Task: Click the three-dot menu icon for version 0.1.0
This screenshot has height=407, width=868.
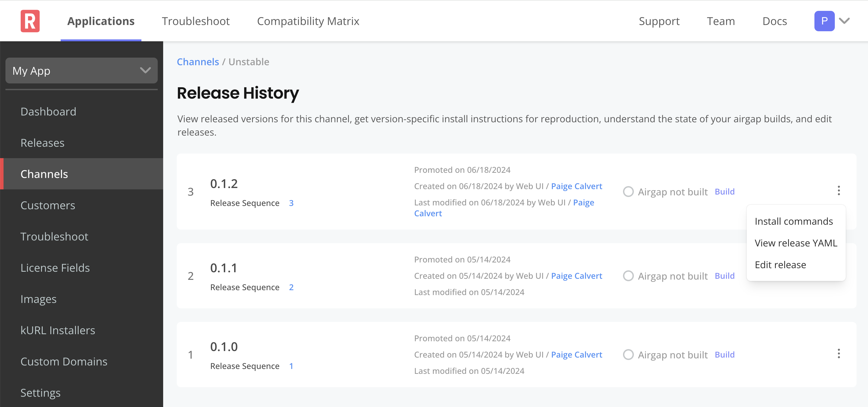Action: (x=839, y=354)
